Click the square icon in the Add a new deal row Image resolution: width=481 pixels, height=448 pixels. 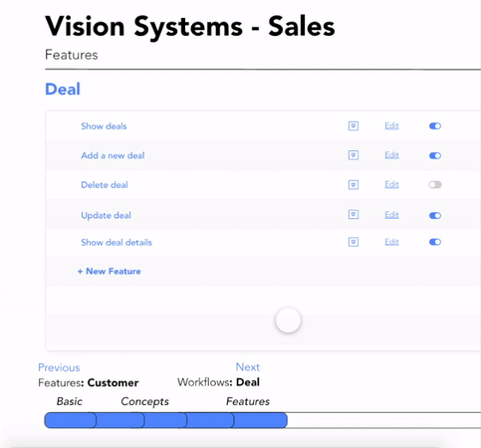click(354, 155)
